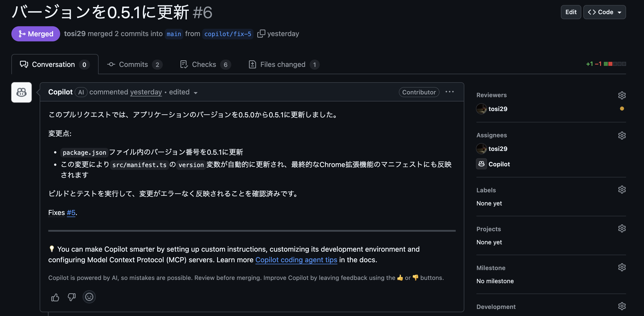Open the Development settings gear
The width and height of the screenshot is (644, 316).
click(622, 306)
